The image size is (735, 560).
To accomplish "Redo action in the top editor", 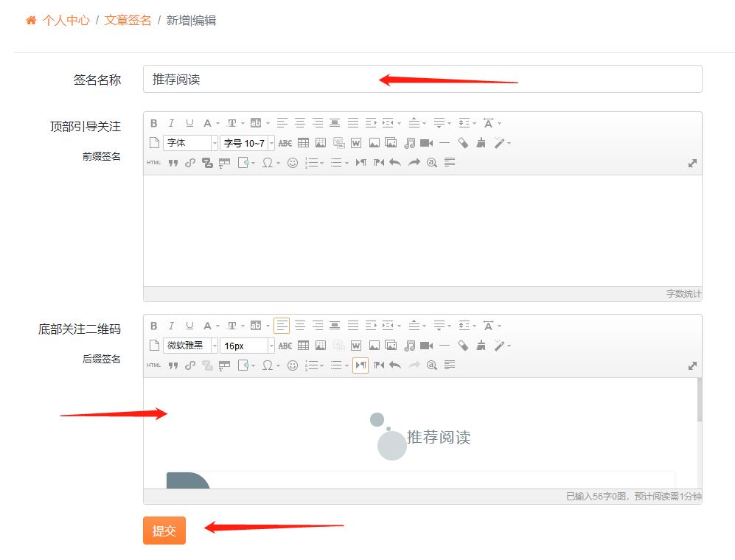I will pos(414,163).
